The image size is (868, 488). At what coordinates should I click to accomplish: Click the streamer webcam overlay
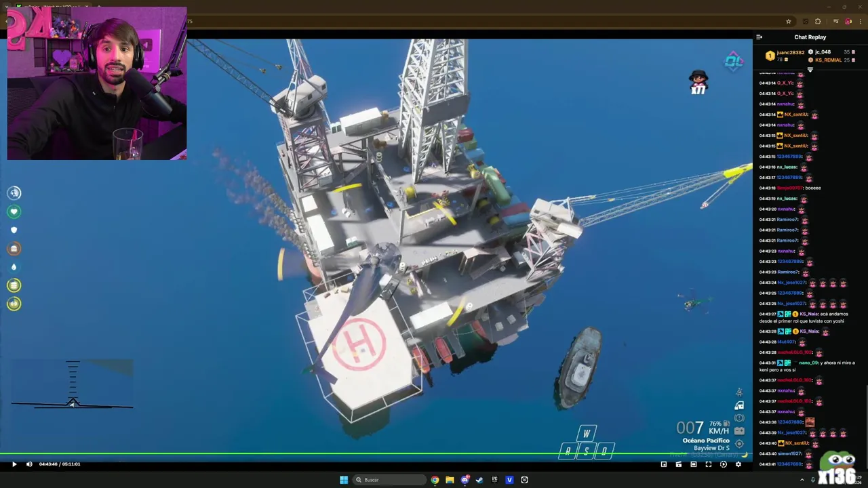(x=97, y=83)
